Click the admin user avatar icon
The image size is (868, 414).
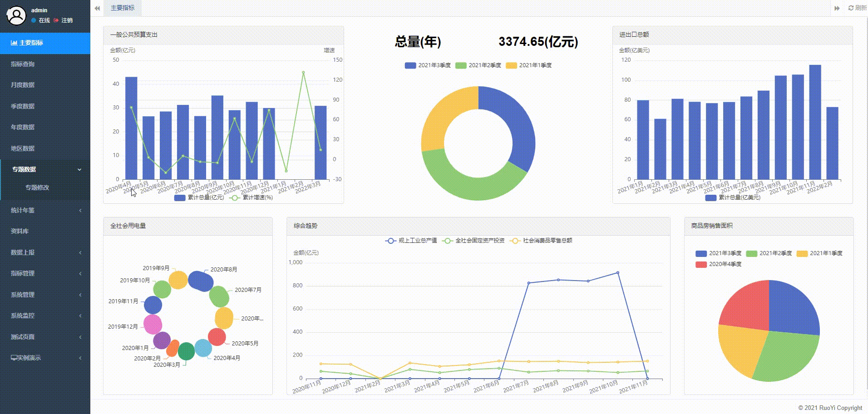[16, 15]
